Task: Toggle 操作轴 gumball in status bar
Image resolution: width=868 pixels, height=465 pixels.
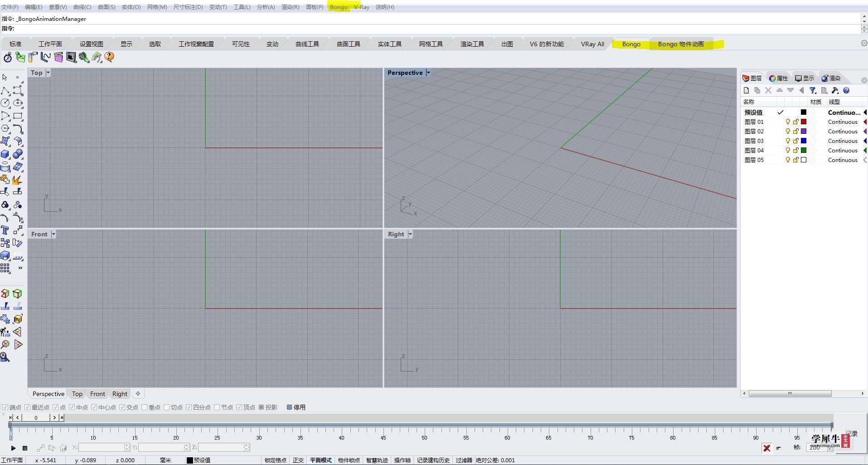Action: 402,460
